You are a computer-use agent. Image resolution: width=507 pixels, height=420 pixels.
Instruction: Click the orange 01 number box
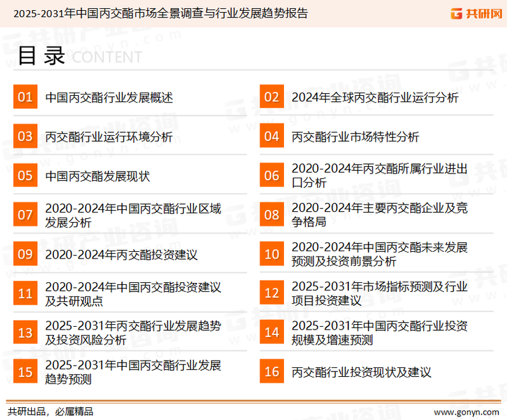(x=25, y=97)
